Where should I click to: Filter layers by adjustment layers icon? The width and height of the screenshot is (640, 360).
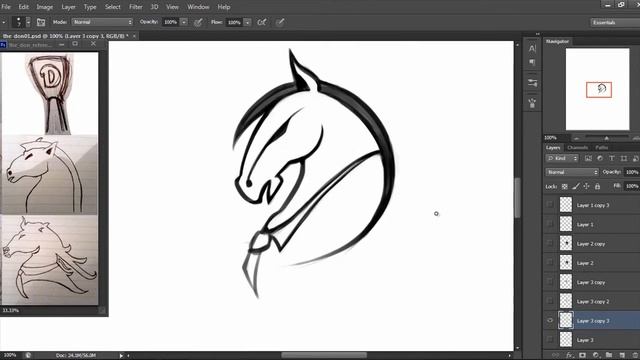[600, 158]
